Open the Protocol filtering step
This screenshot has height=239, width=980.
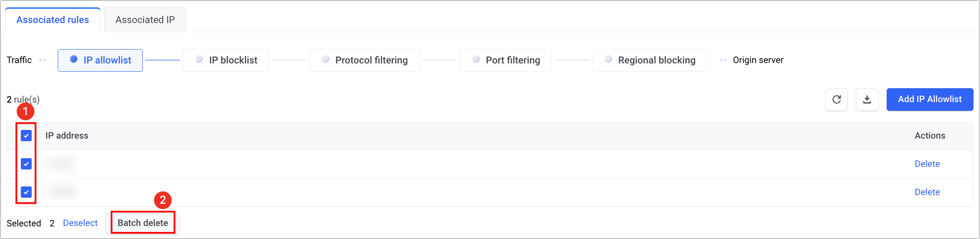click(365, 60)
